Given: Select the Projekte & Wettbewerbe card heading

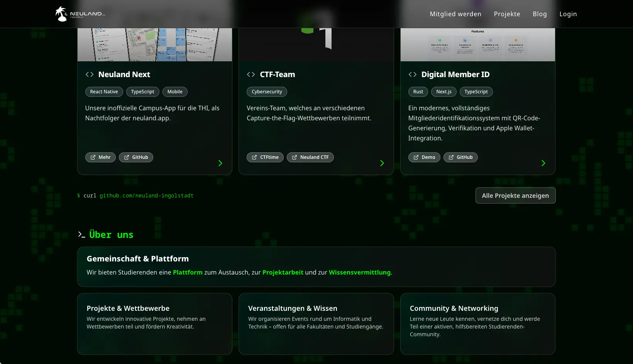Looking at the screenshot, I should pyautogui.click(x=128, y=308).
